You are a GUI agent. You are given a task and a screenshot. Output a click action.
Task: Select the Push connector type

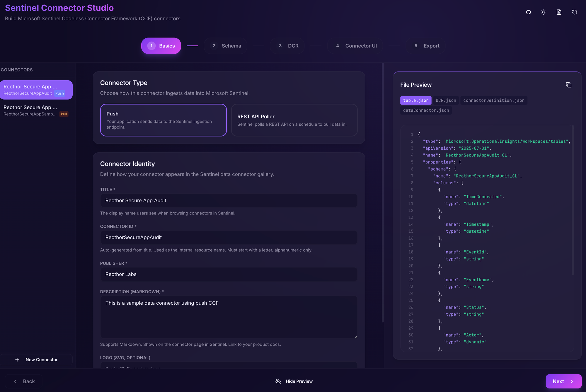tap(163, 120)
